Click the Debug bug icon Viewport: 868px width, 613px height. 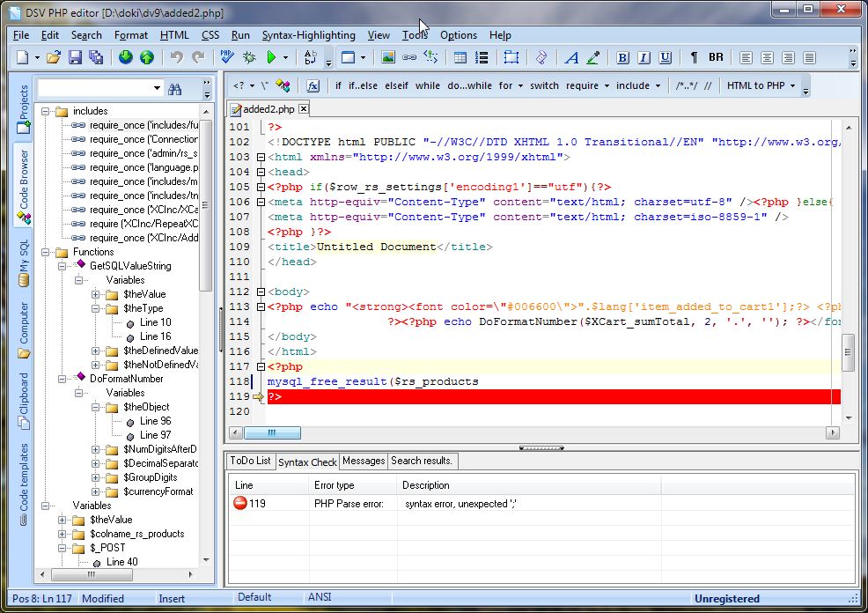pyautogui.click(x=249, y=57)
